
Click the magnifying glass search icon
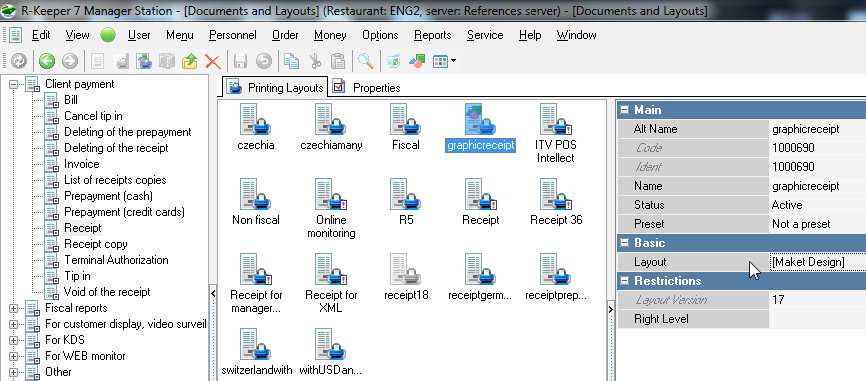pyautogui.click(x=366, y=61)
